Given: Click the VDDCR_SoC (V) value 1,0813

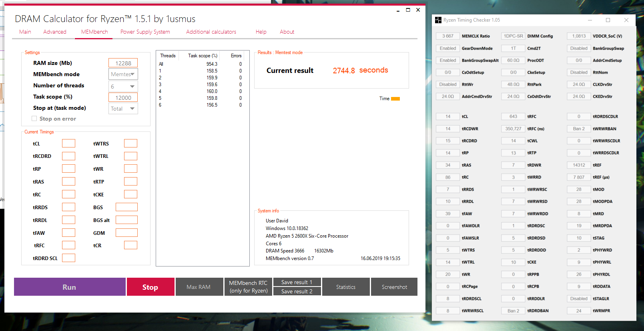Looking at the screenshot, I should (x=579, y=36).
